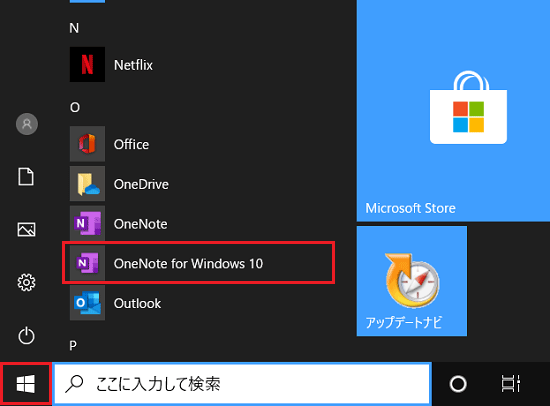The height and width of the screenshot is (406, 550).
Task: Open Pictures from Start sidebar
Action: pos(26,229)
